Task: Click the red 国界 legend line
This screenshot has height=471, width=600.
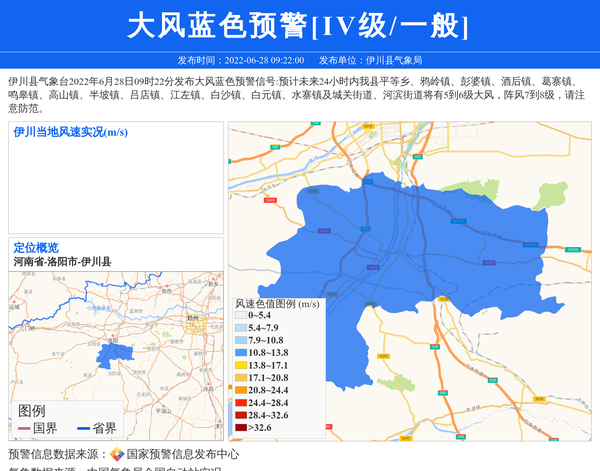Action: (23, 429)
